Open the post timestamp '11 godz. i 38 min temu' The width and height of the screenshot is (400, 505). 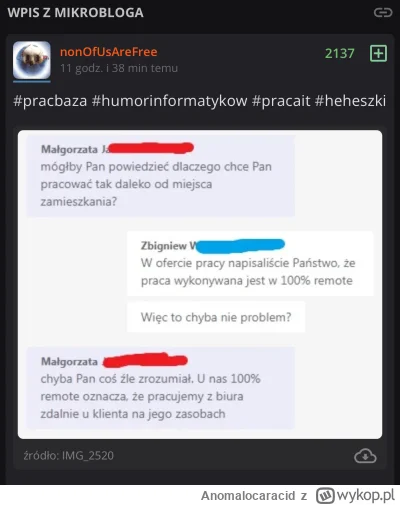click(119, 68)
